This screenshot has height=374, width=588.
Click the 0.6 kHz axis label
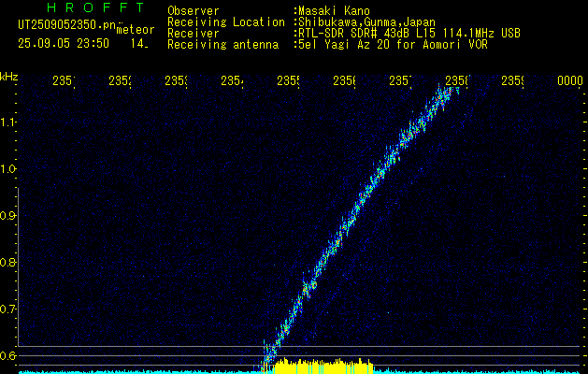click(x=7, y=355)
